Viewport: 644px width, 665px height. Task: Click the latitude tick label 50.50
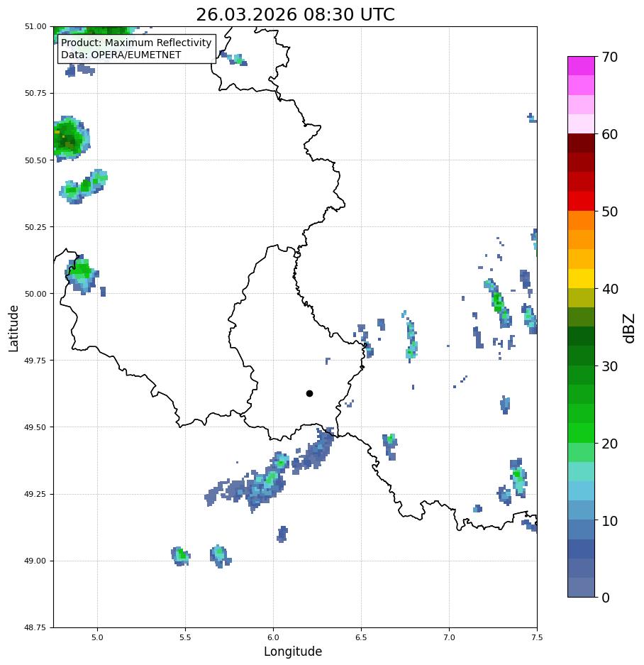point(35,160)
